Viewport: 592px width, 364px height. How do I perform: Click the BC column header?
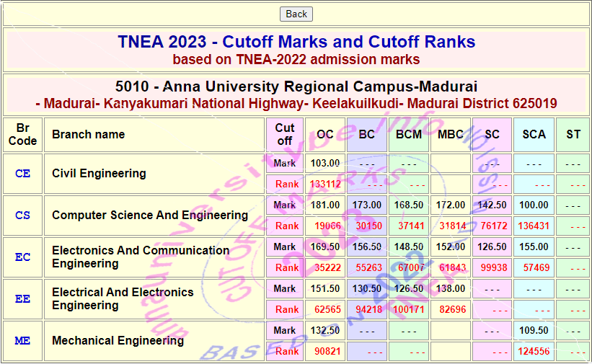point(366,134)
